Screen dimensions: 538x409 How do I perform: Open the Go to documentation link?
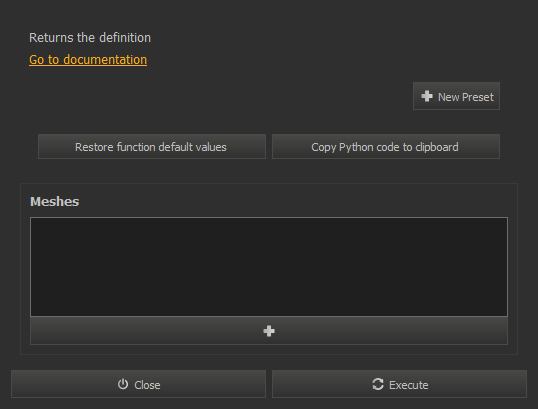[88, 59]
